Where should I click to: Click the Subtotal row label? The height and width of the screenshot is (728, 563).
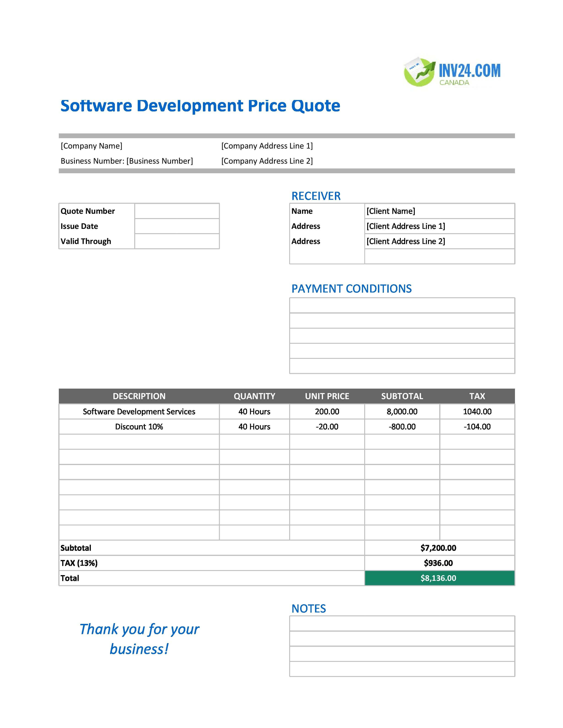click(76, 548)
